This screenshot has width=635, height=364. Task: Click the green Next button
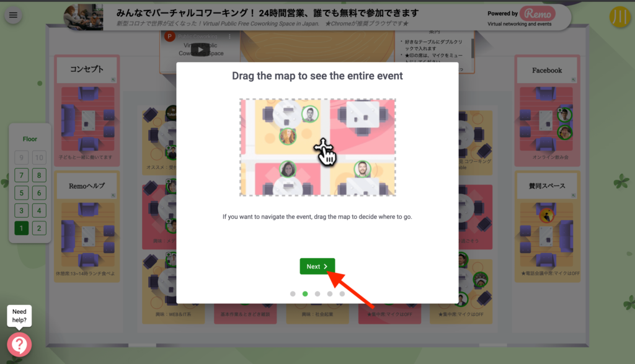317,267
